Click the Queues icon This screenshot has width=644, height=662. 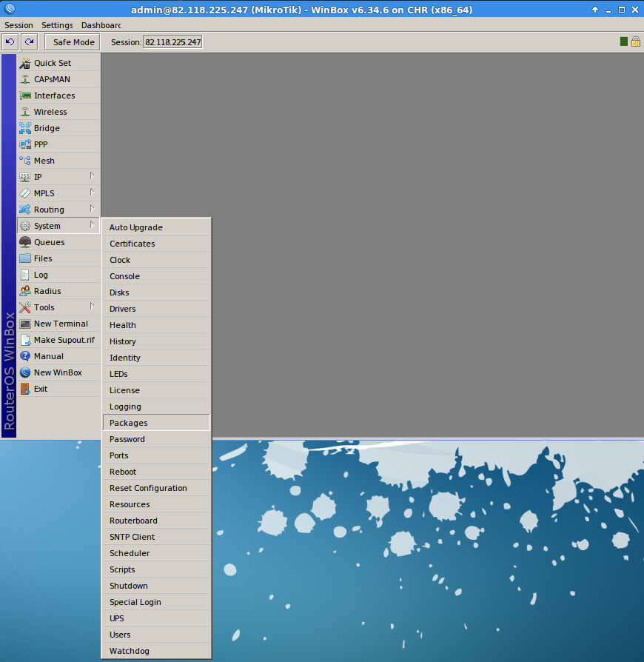25,242
